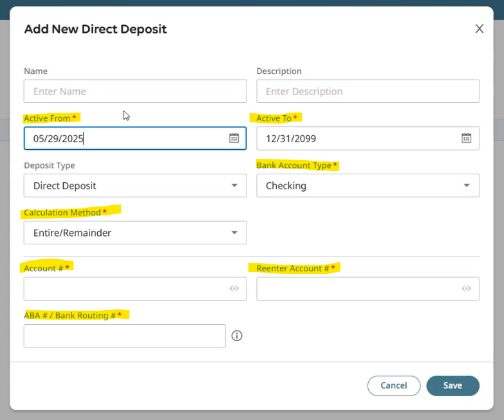The width and height of the screenshot is (504, 420).
Task: Select the Checking option text
Action: click(x=286, y=186)
